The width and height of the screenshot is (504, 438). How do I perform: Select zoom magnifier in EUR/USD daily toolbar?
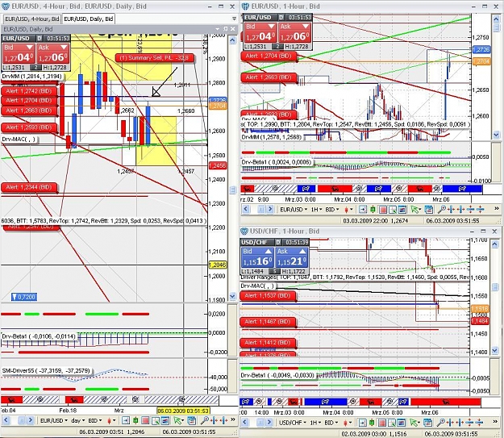pyautogui.click(x=203, y=420)
